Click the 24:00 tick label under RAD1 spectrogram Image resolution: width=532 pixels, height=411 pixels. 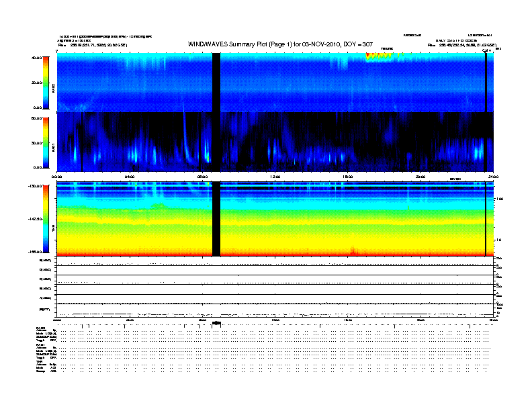(x=493, y=177)
